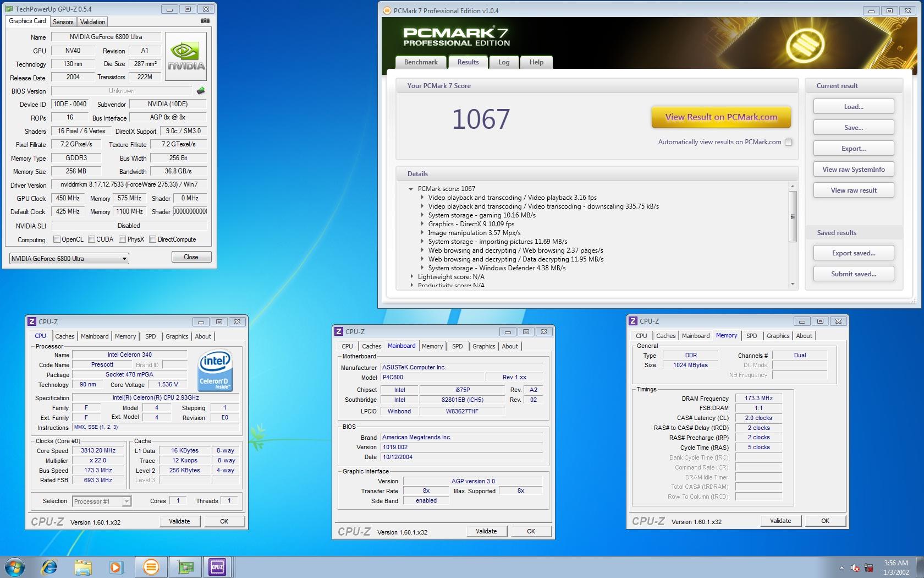The image size is (924, 578).
Task: Open Graphics tab in CPU-Z Mainboard window
Action: tap(483, 346)
